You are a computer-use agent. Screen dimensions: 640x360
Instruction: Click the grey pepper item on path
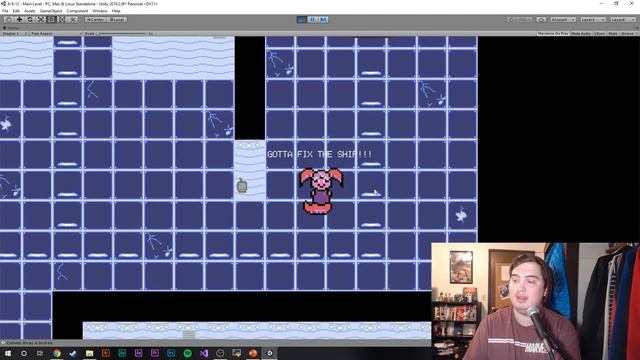coord(242,185)
